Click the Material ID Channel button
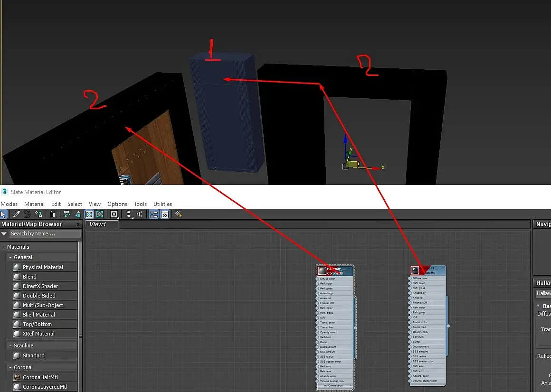 click(x=114, y=214)
